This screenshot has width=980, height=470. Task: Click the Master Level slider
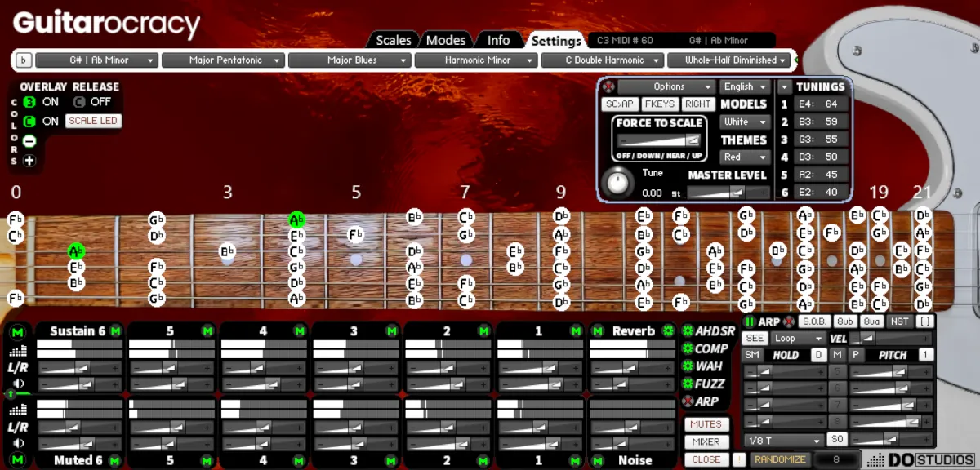coord(728,193)
